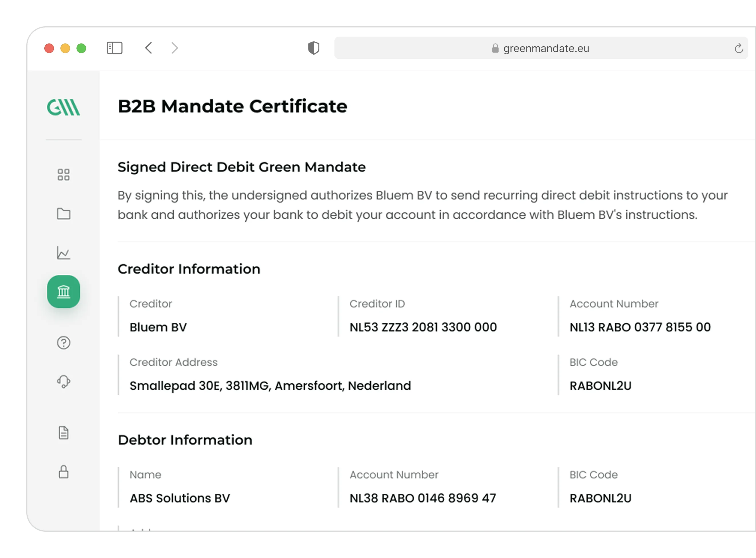Open the dashboard grid icon
Screen dimensions: 756x558
[x=63, y=175]
